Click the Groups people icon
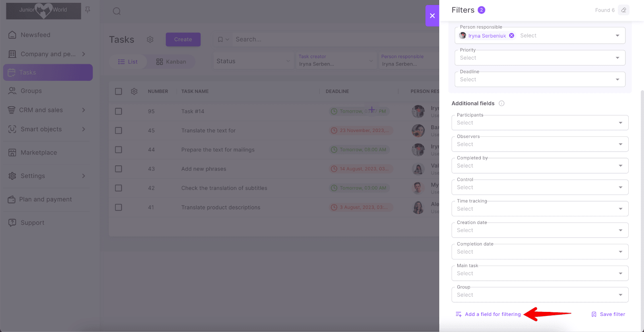The image size is (644, 332). (x=12, y=91)
